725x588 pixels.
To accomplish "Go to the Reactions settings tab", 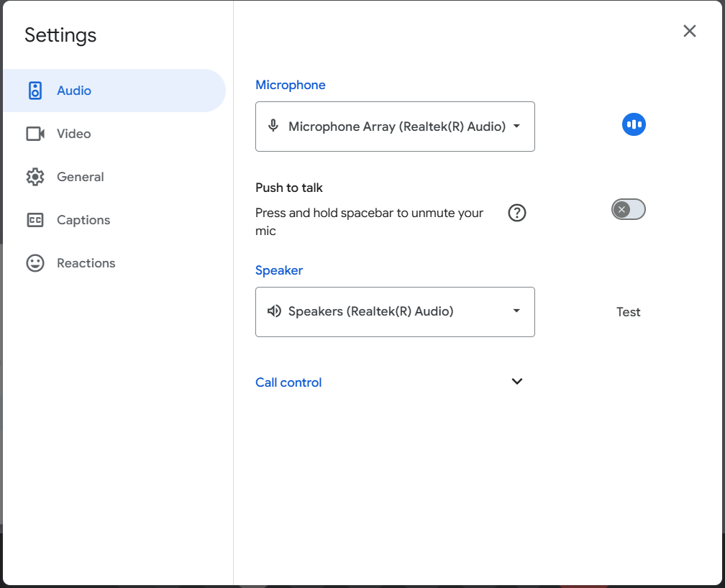I will [x=86, y=263].
